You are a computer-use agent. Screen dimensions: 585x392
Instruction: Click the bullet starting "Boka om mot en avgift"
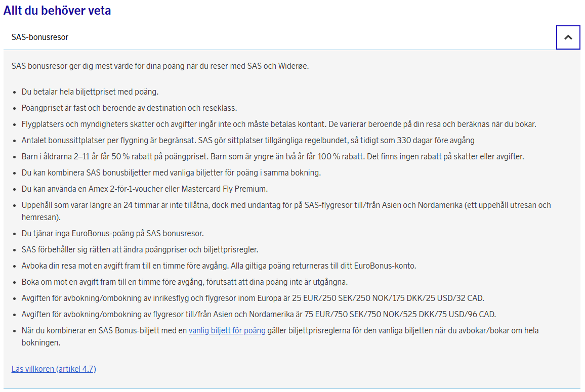coord(185,282)
